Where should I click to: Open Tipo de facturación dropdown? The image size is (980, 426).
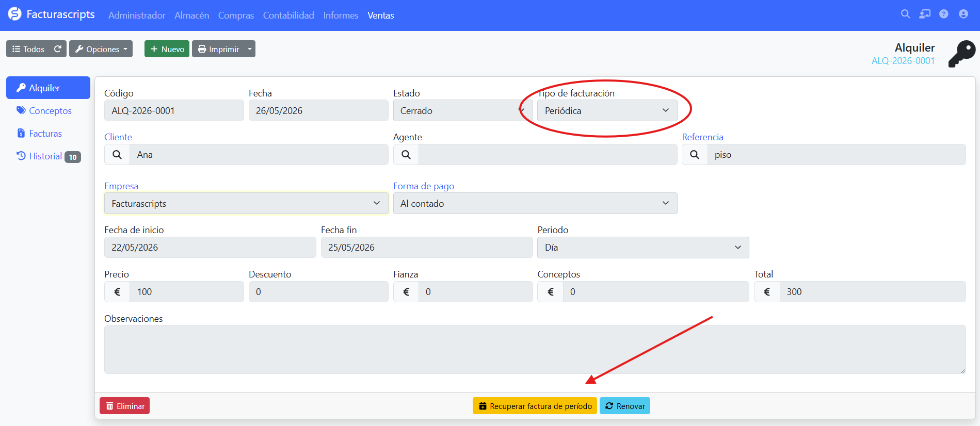pos(607,111)
